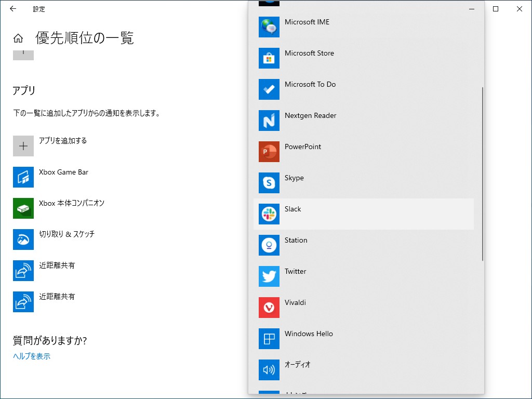Click the partially hidden plus button above アプリ
Viewport: 532px width, 399px height.
23,55
